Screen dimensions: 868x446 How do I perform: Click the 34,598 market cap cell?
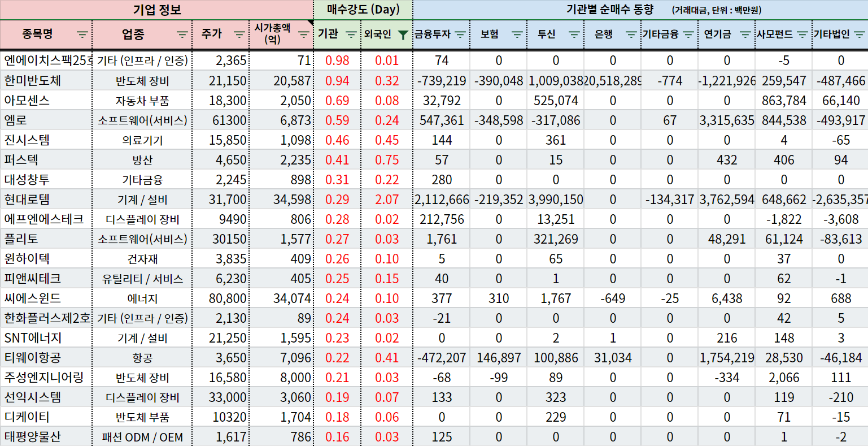coord(281,199)
